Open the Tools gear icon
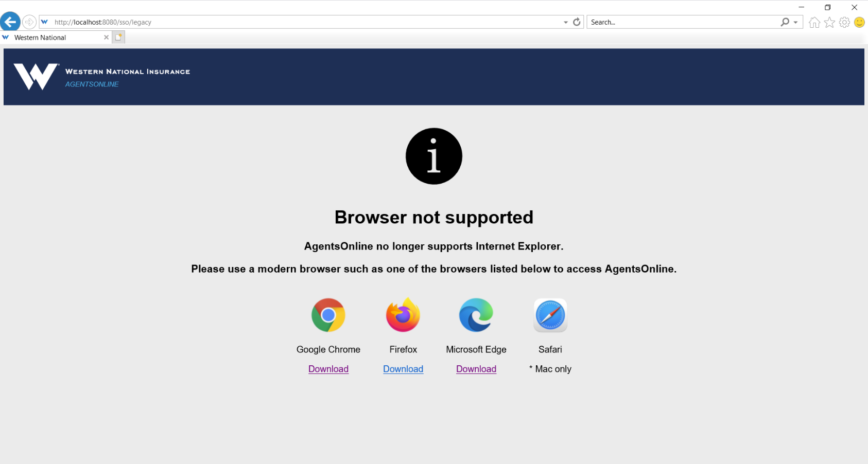Screen dimensions: 868x464 click(x=844, y=22)
